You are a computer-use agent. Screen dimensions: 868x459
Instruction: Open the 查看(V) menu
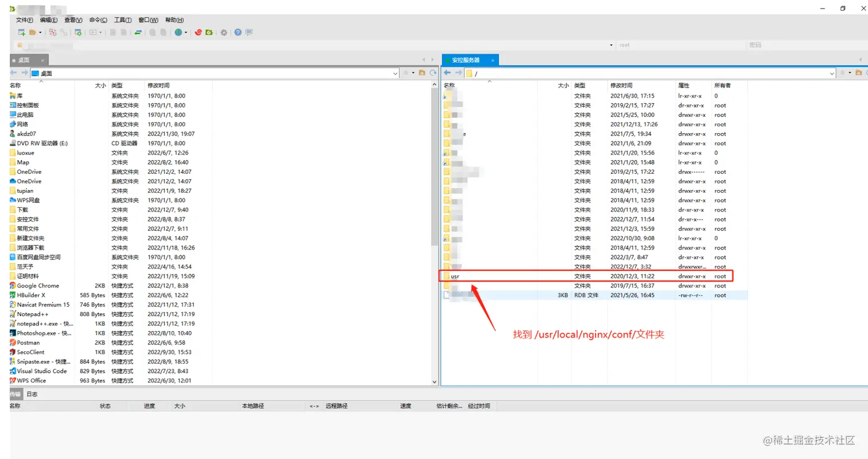point(73,20)
